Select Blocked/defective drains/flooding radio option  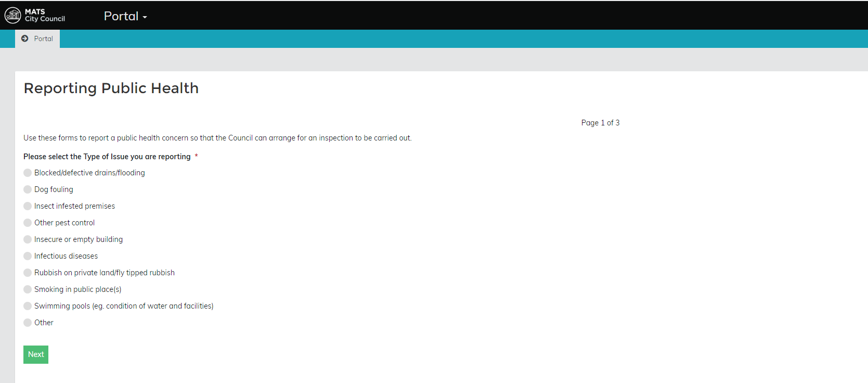click(28, 173)
